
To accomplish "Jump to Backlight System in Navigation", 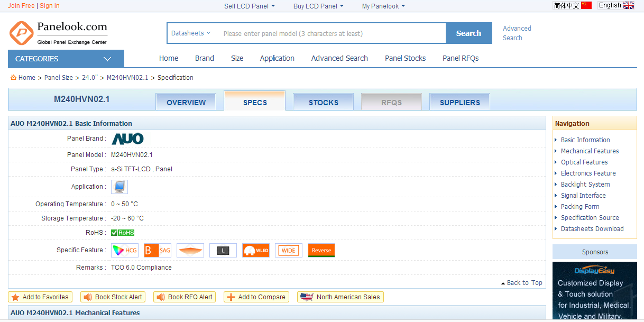I will [x=585, y=185].
